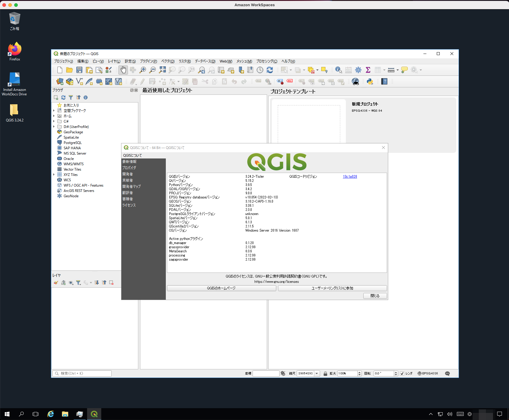Expand the C: drive tree node
The image size is (509, 420).
54,121
